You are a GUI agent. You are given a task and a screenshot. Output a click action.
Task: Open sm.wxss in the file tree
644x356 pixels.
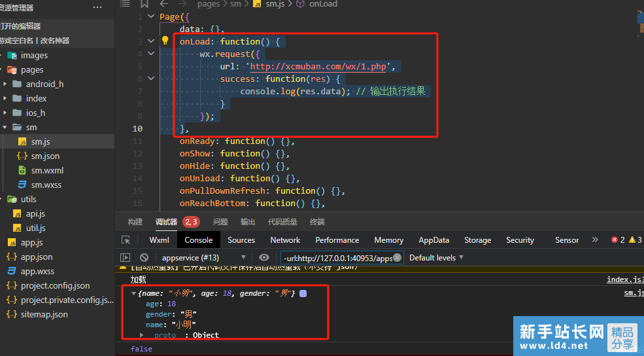57,185
